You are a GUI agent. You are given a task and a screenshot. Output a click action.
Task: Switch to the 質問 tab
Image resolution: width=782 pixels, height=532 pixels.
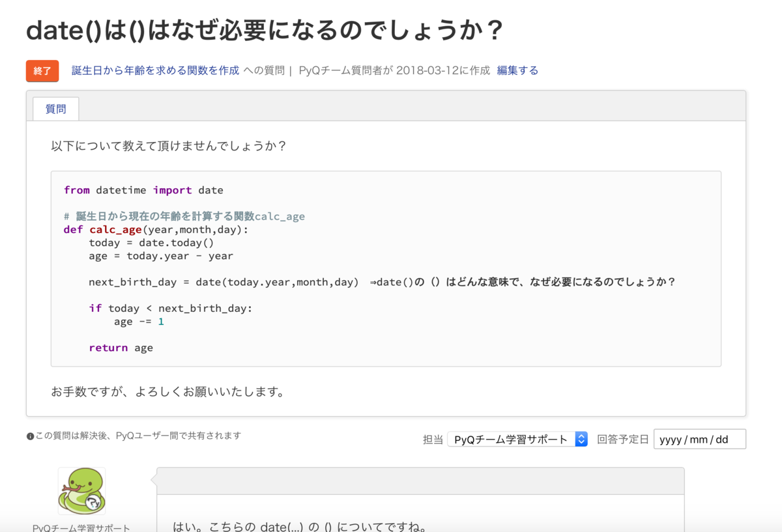point(55,109)
